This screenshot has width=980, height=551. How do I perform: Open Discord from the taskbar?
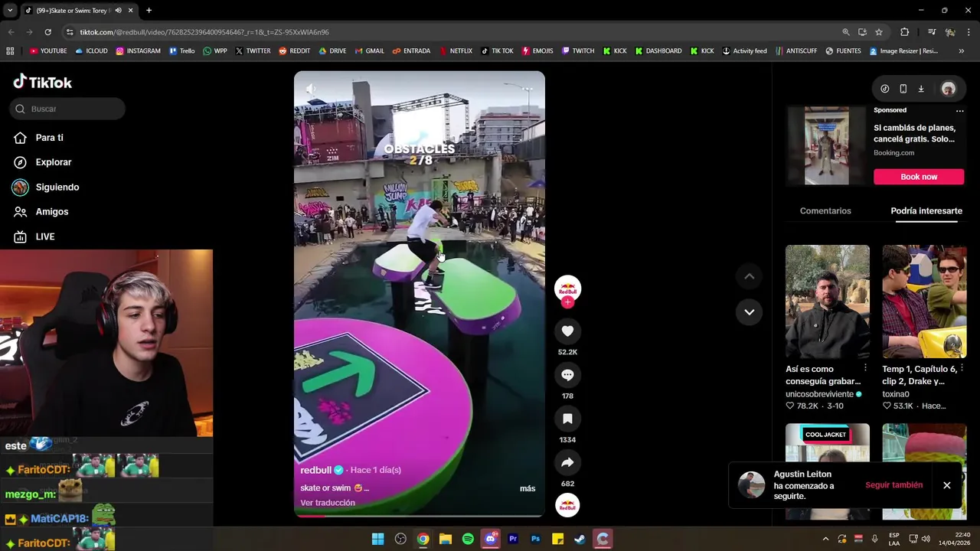[x=491, y=539]
